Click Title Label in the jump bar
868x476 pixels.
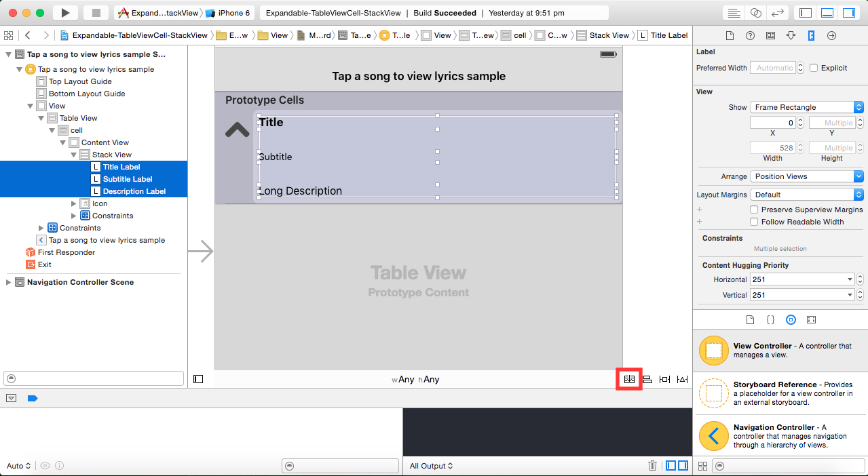coord(663,35)
